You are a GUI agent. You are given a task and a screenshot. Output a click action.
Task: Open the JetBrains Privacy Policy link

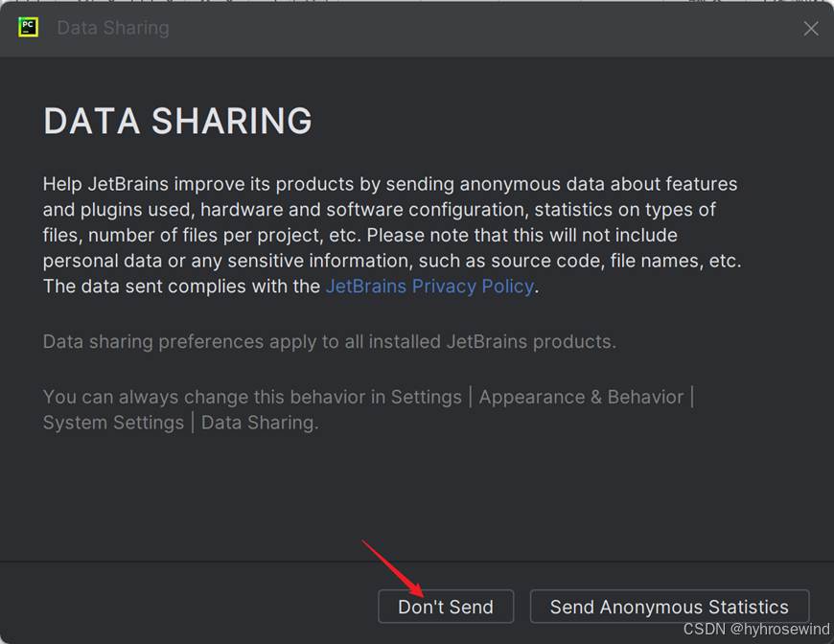coord(429,287)
